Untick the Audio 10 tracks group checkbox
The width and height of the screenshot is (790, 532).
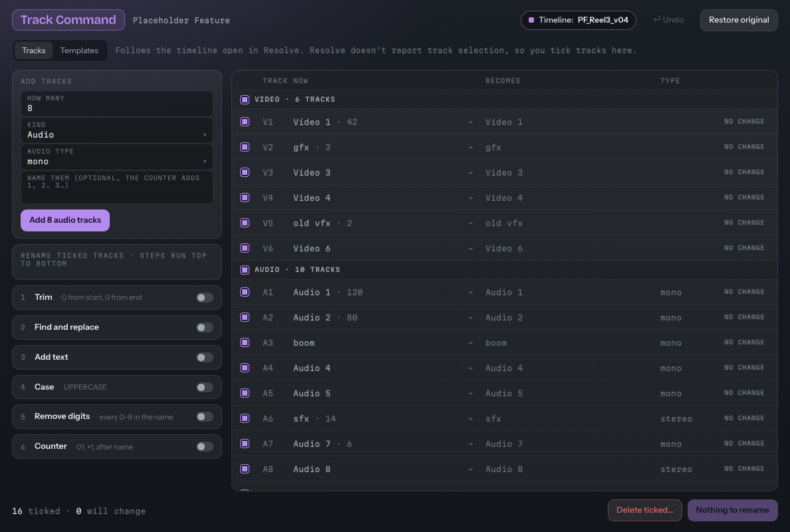245,270
